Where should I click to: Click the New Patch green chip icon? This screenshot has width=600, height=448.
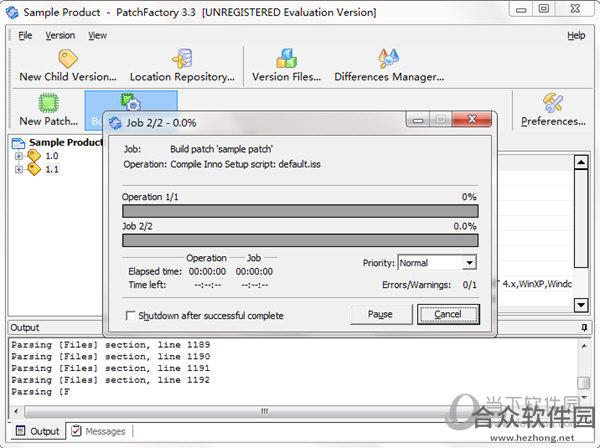49,103
